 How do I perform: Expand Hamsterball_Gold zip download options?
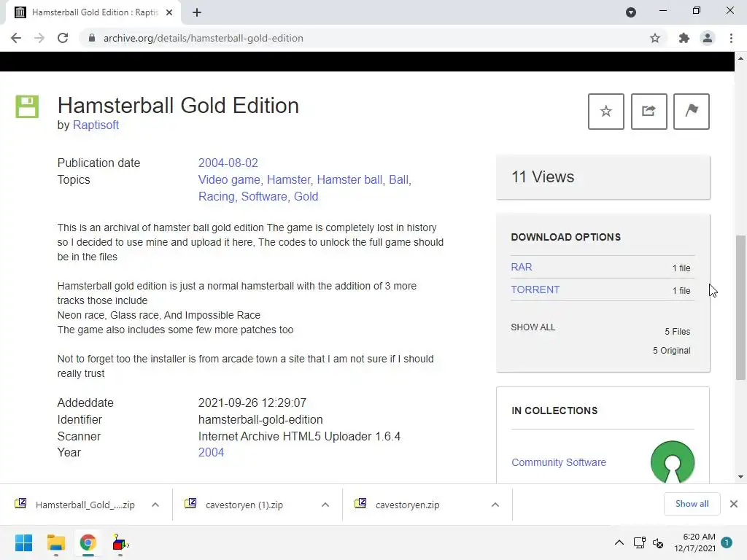point(155,505)
